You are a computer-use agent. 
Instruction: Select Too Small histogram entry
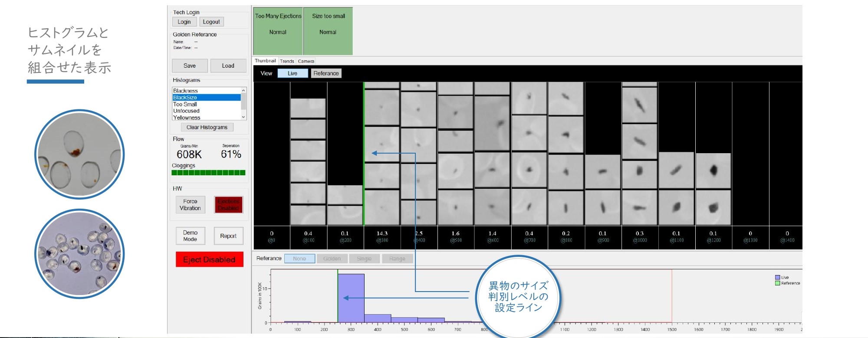pyautogui.click(x=185, y=104)
